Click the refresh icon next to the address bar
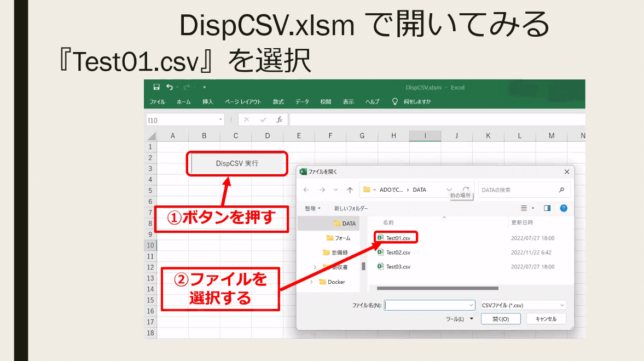This screenshot has height=361, width=644. [466, 188]
